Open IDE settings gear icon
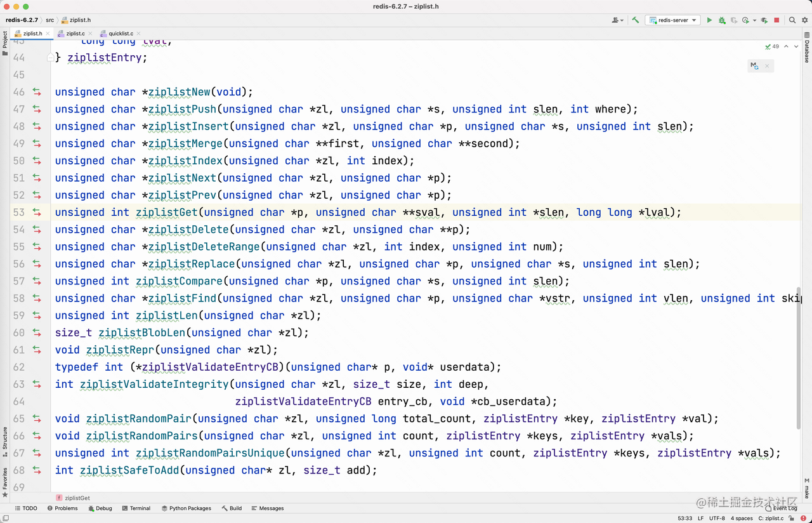This screenshot has width=812, height=523. [x=804, y=20]
